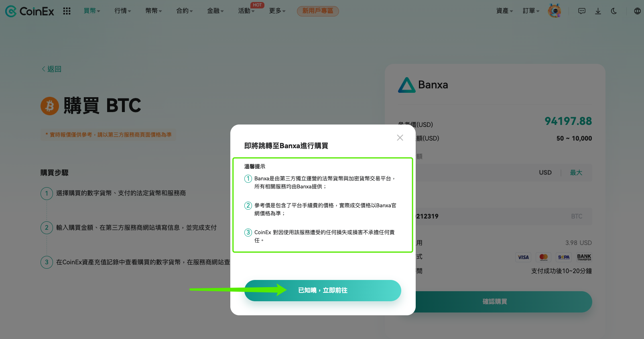644x339 pixels.
Task: Expand the 金融 dropdown menu
Action: tap(215, 11)
